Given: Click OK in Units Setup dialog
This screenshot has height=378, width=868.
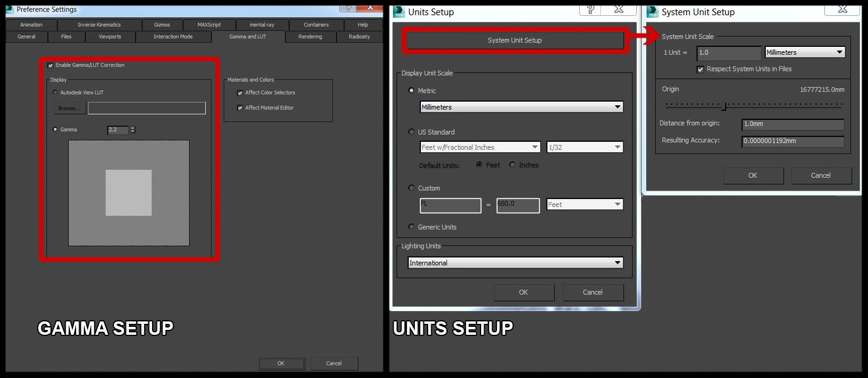Looking at the screenshot, I should coord(524,292).
